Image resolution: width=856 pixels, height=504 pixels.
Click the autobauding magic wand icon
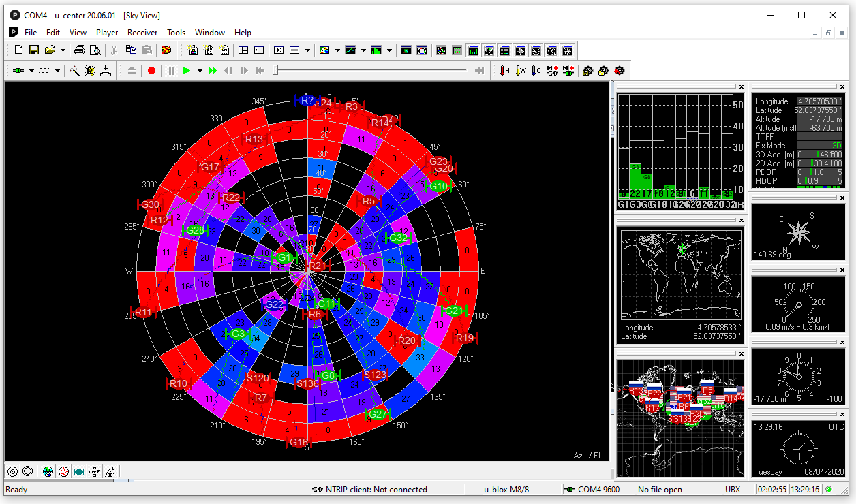click(74, 70)
